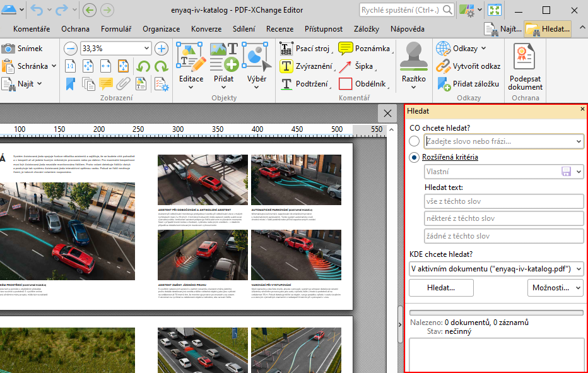Select the Šipka arrow tool

click(357, 66)
